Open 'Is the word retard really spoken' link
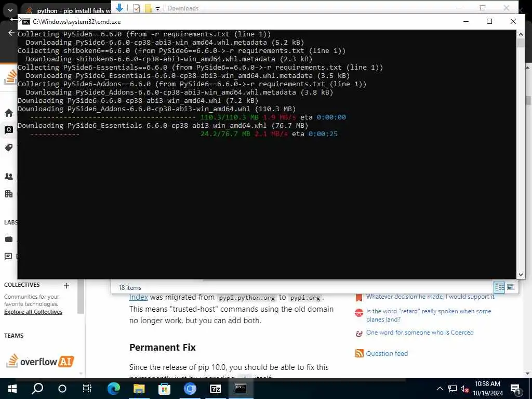Viewport: 532px width, 399px height. (x=429, y=315)
